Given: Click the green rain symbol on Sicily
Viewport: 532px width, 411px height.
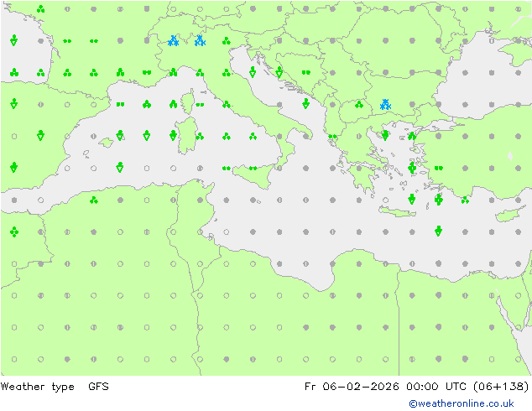Looking at the screenshot, I should [253, 169].
